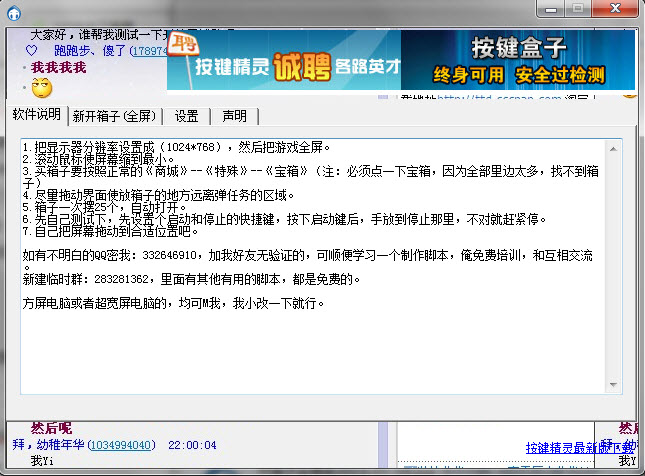Click QQ number link 1034994040 in the chat
Viewport: 645px width, 476px height.
pyautogui.click(x=122, y=445)
